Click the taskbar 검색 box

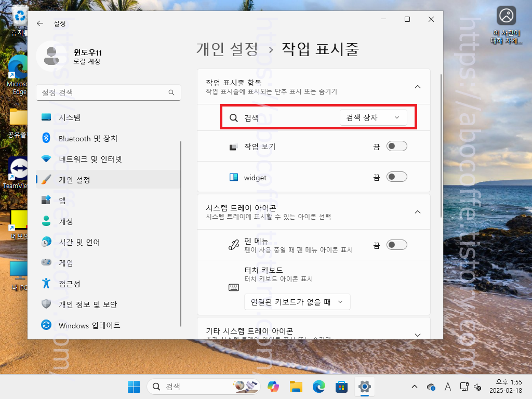click(x=204, y=387)
